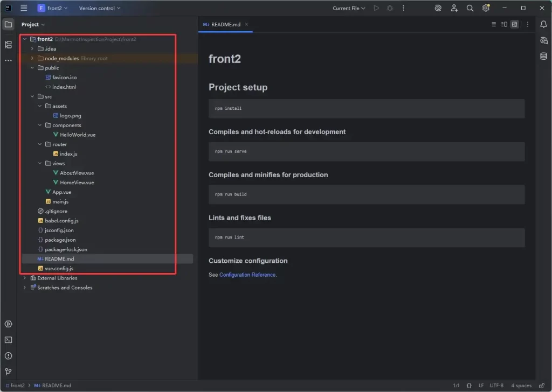The width and height of the screenshot is (552, 392).
Task: Open the Structure tool window icon
Action: 8,45
